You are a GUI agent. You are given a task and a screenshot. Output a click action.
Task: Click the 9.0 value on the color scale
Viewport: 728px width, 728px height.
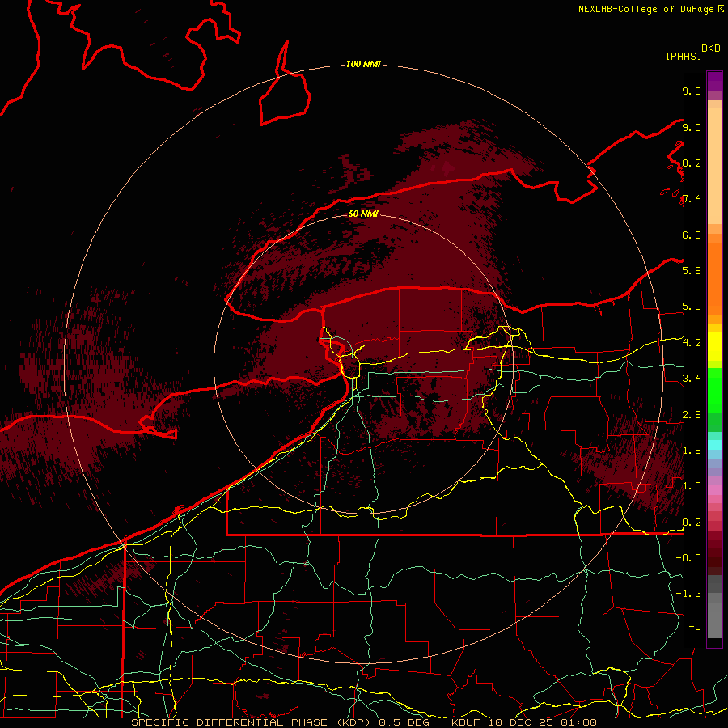(692, 127)
